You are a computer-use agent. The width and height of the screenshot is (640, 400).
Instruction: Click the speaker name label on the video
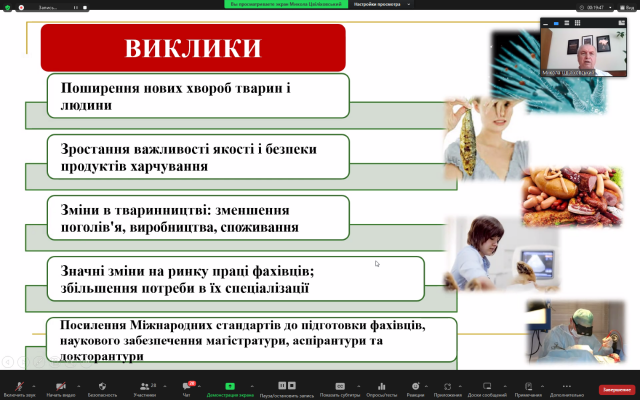(568, 73)
